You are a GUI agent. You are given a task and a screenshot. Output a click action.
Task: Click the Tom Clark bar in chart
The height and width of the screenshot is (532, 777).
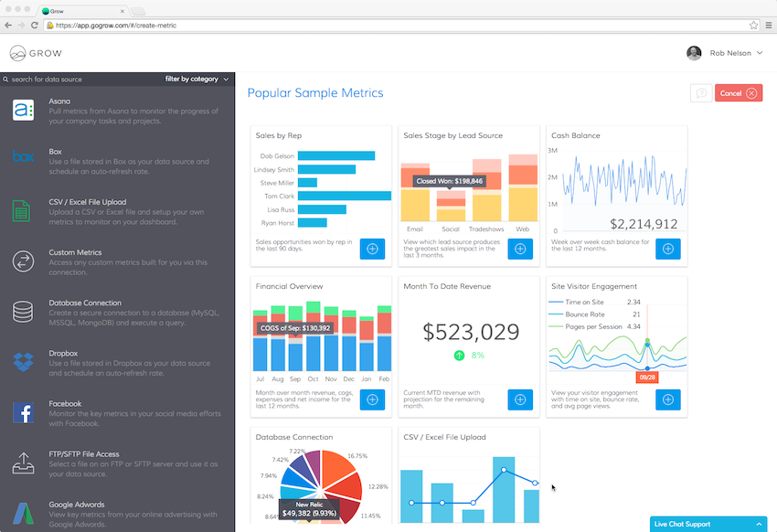coord(345,197)
